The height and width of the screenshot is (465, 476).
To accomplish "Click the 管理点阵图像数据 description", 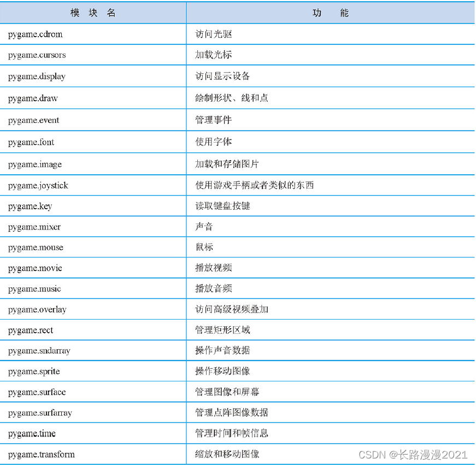I will 232,412.
